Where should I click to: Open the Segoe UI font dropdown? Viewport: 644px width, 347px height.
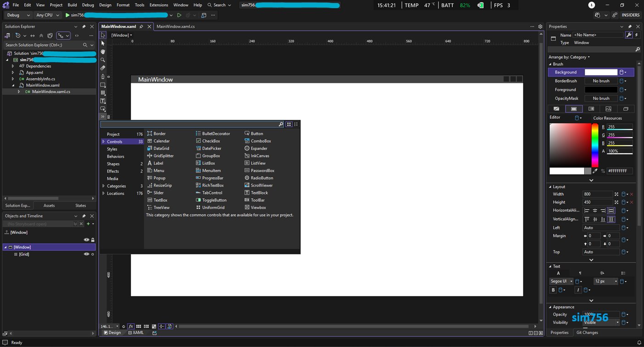point(561,281)
